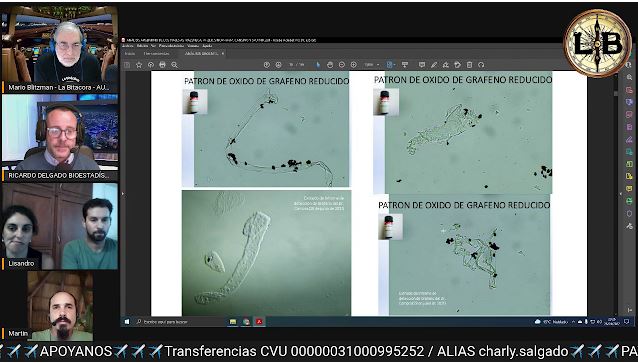Open the find text magnifier in toolbar
638x363 pixels.
[175, 65]
